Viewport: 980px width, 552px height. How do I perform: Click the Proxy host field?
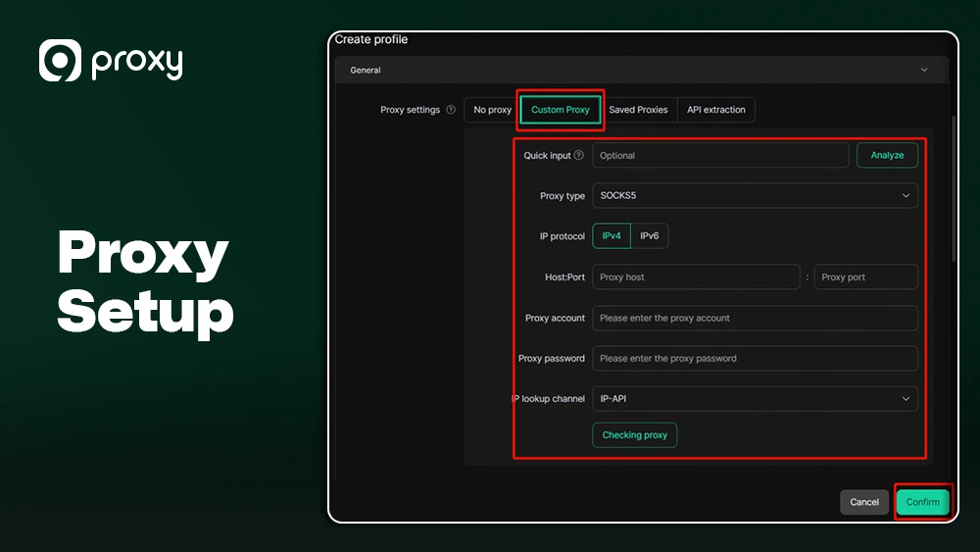696,276
